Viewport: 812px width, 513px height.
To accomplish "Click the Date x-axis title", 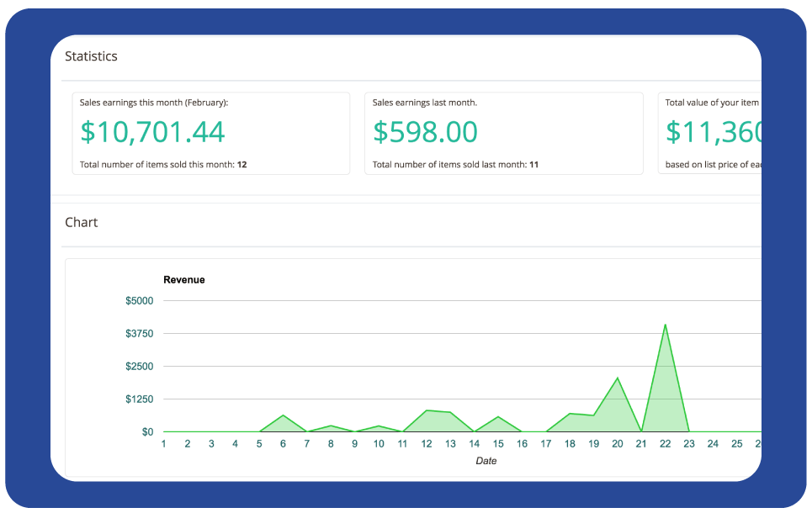I will [486, 461].
